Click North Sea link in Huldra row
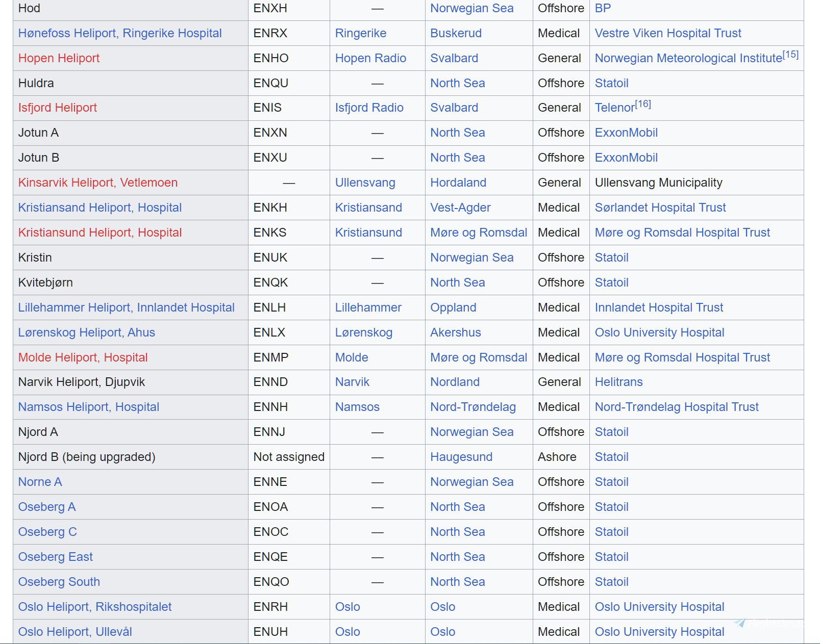 (x=458, y=83)
